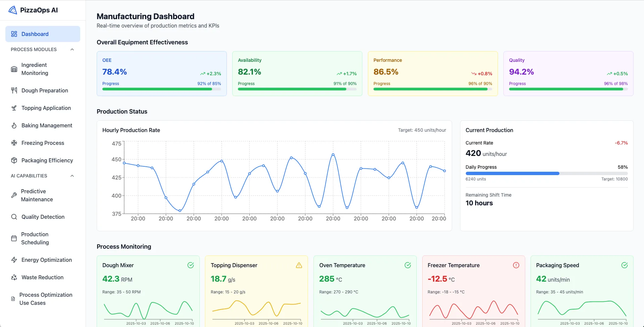Click the Packaging Efficiency box icon
644x327 pixels.
14,160
